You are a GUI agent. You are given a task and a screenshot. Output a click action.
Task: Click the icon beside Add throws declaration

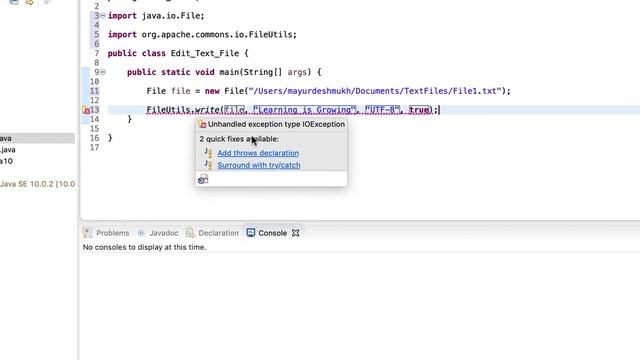209,153
